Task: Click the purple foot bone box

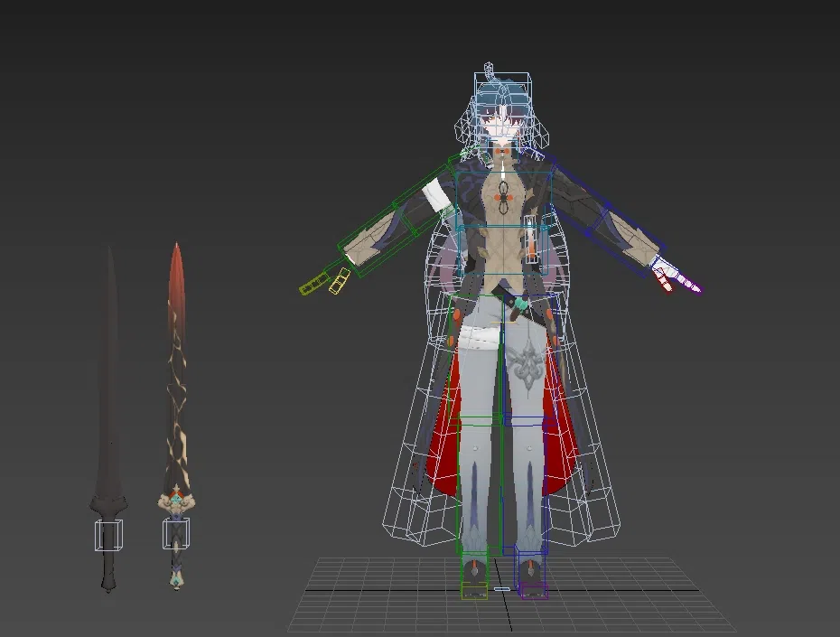Action: point(533,589)
